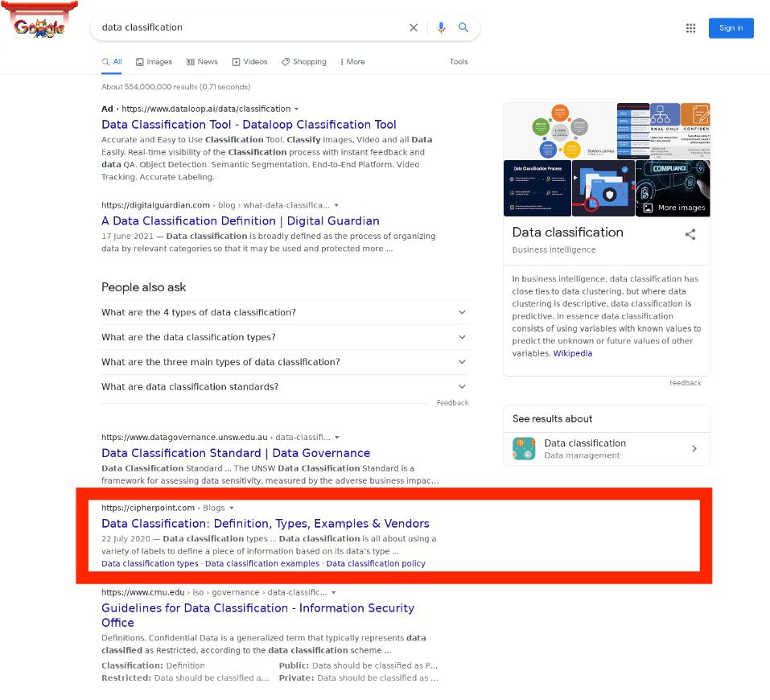This screenshot has width=770, height=700.
Task: Switch to the Shopping tab
Action: (x=304, y=62)
